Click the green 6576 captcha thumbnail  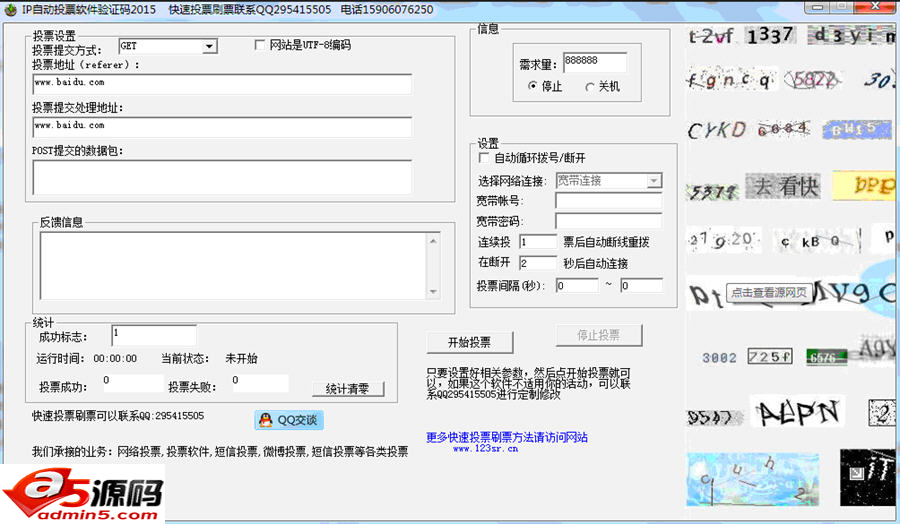[x=827, y=357]
